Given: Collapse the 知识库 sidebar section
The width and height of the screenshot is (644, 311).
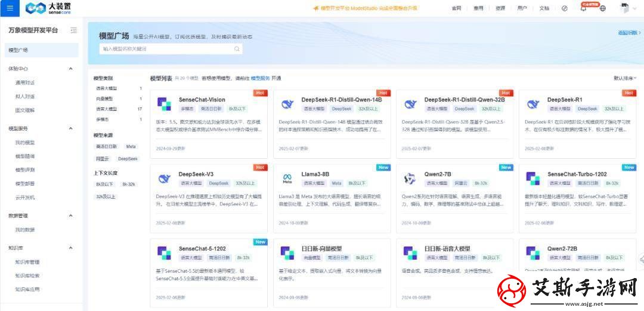Looking at the screenshot, I should [x=70, y=248].
